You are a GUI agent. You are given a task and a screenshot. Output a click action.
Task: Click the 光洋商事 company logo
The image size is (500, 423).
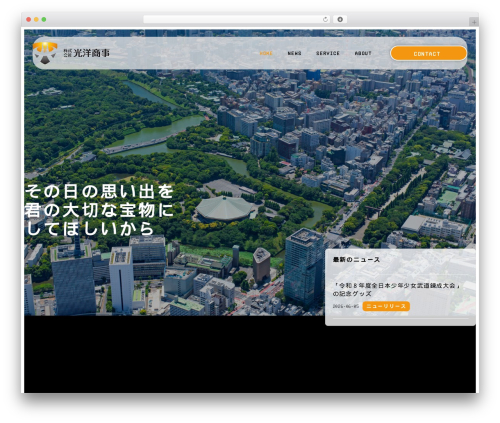(45, 53)
